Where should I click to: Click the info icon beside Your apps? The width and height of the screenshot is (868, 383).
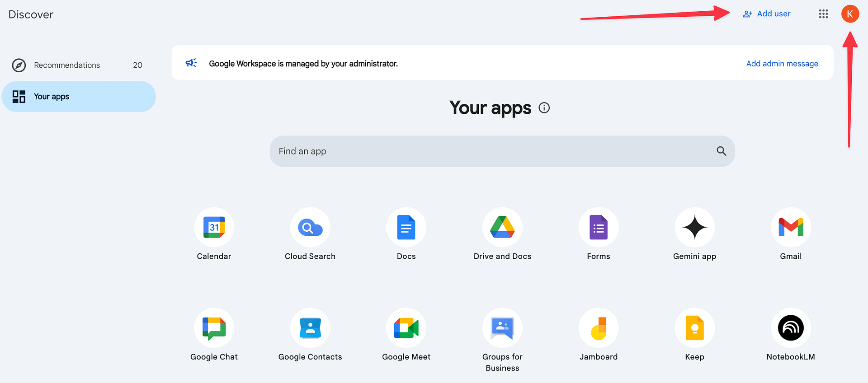544,108
